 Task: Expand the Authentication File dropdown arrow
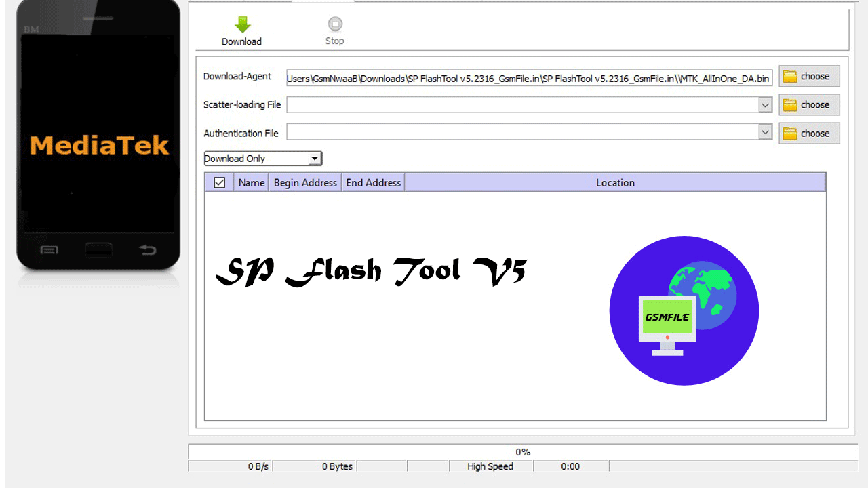[765, 134]
